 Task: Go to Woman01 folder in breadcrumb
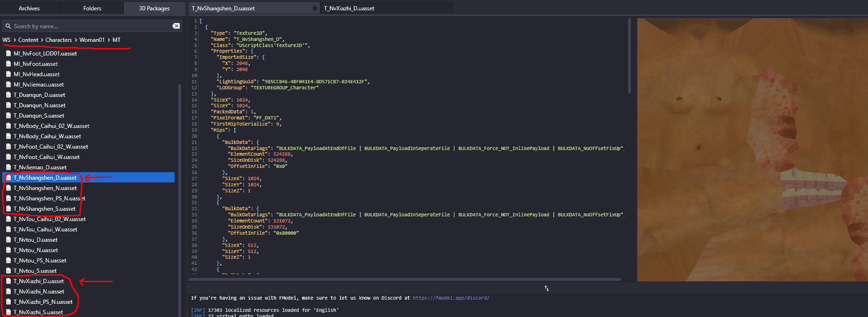(92, 40)
